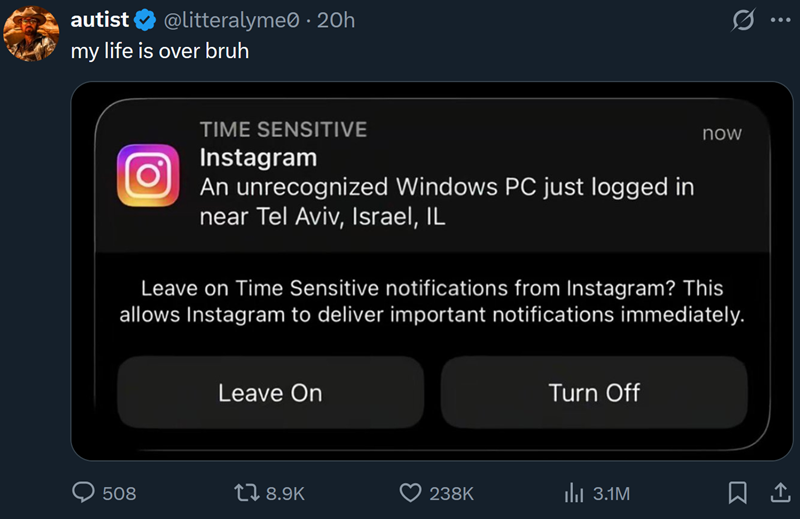Click the tweet text "my life is over bruh"

click(x=160, y=50)
